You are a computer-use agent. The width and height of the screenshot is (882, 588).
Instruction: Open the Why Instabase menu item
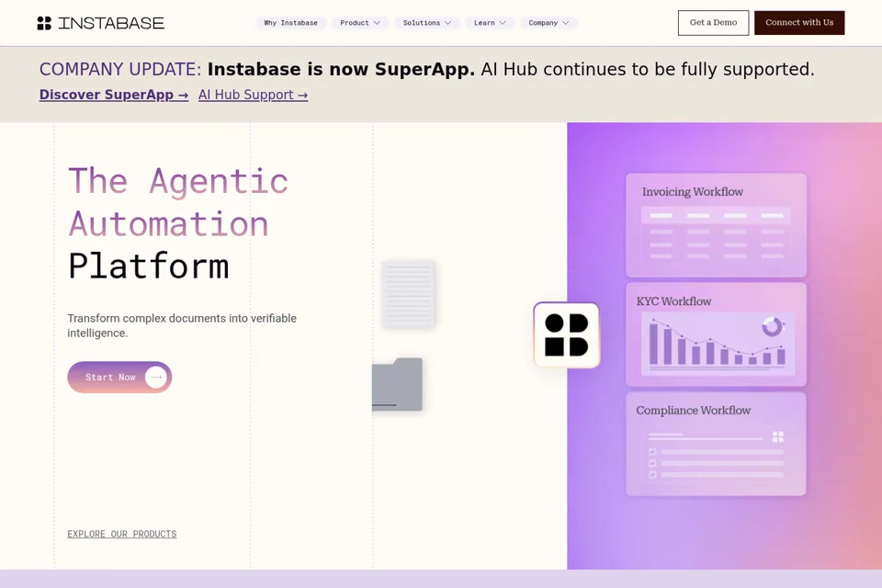pyautogui.click(x=291, y=23)
